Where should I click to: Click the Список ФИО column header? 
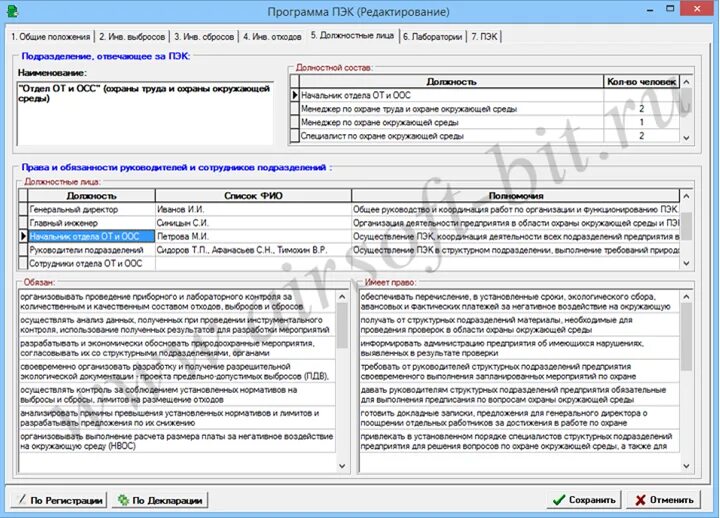point(253,196)
